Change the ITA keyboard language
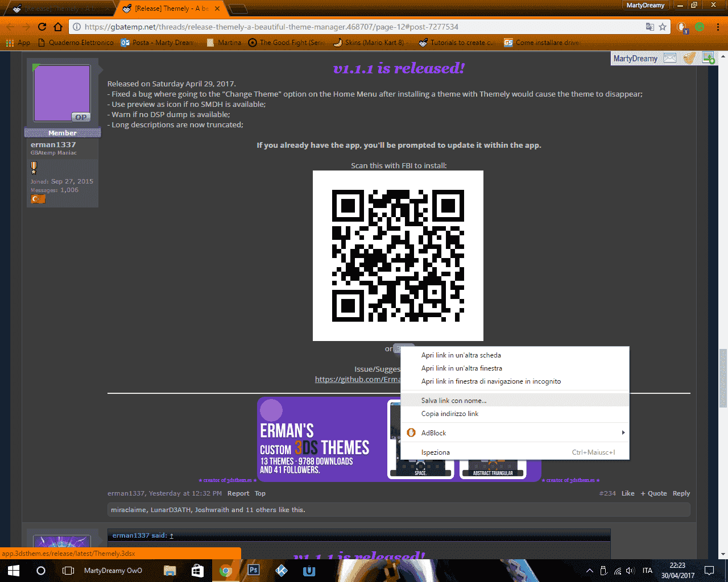This screenshot has width=728, height=582. [x=647, y=571]
